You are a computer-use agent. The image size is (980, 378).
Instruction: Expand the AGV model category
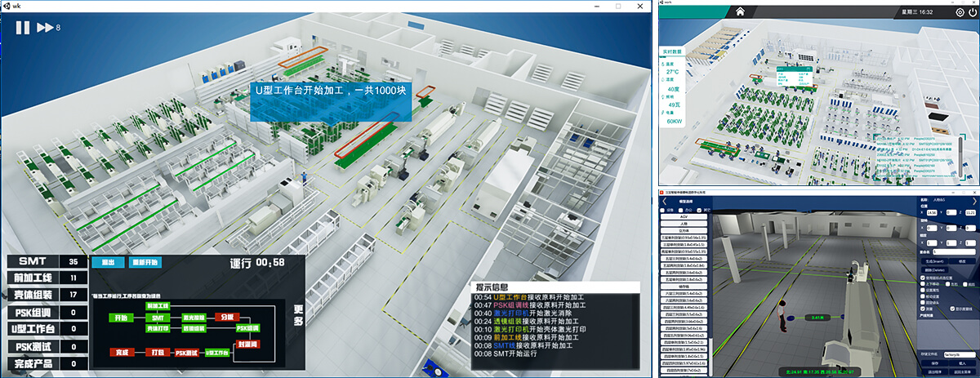(686, 216)
